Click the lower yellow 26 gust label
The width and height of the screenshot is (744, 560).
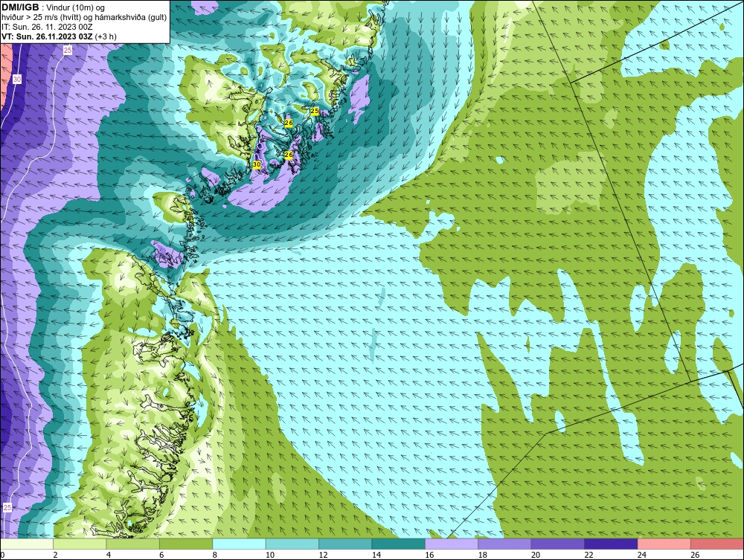(x=289, y=155)
